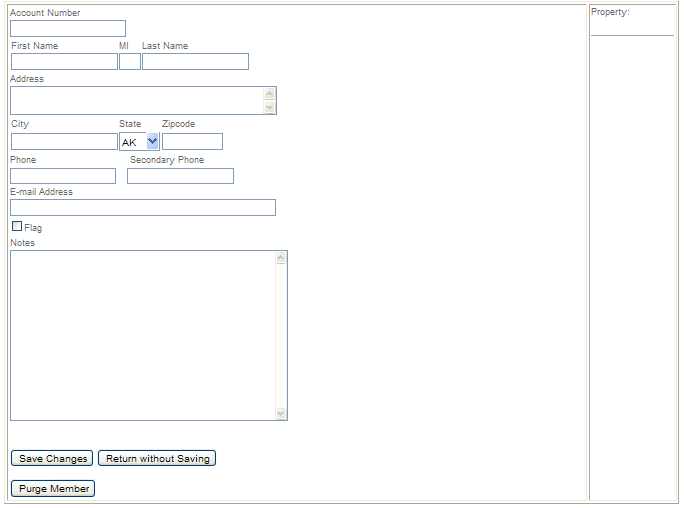Select the Phone input field
This screenshot has height=508, width=684.
[63, 177]
